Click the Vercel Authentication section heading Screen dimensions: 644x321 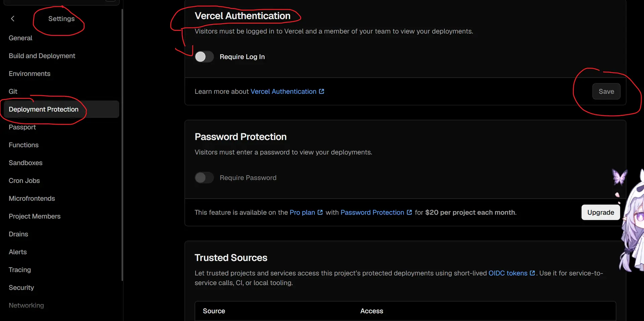click(x=243, y=16)
